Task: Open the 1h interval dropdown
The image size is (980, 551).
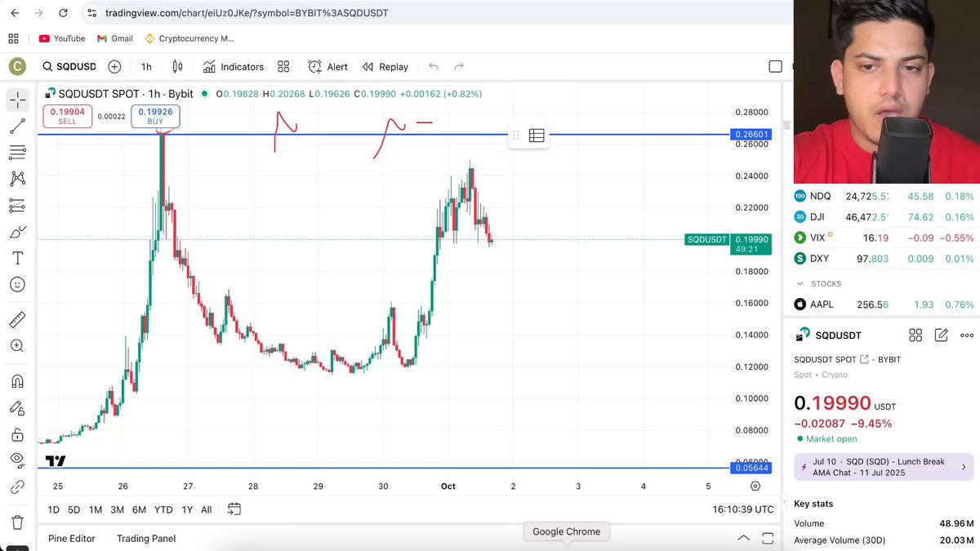Action: point(146,67)
